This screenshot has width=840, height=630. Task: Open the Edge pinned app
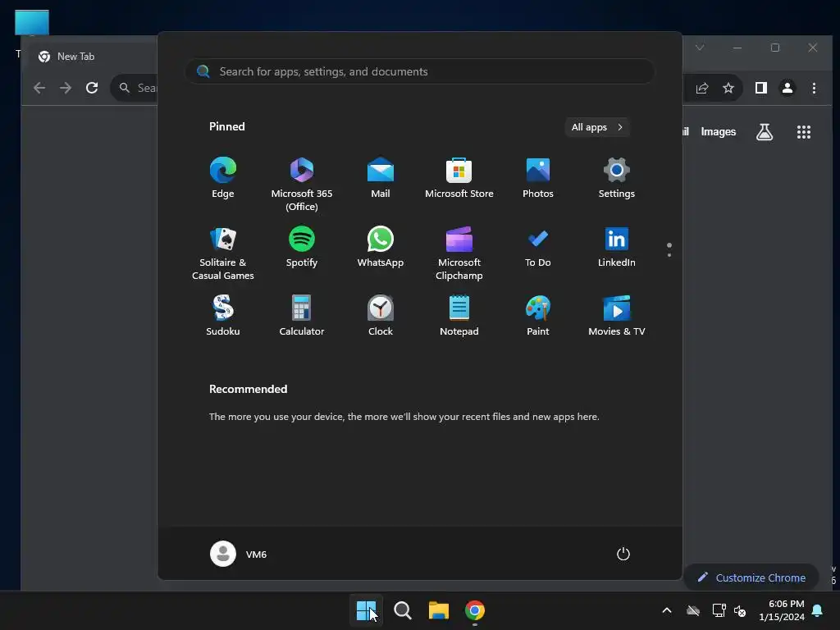(223, 178)
